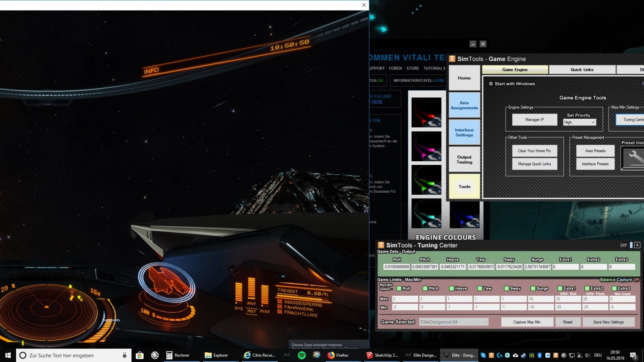This screenshot has width=644, height=362.
Task: Click the Save New Settings button
Action: (x=609, y=322)
